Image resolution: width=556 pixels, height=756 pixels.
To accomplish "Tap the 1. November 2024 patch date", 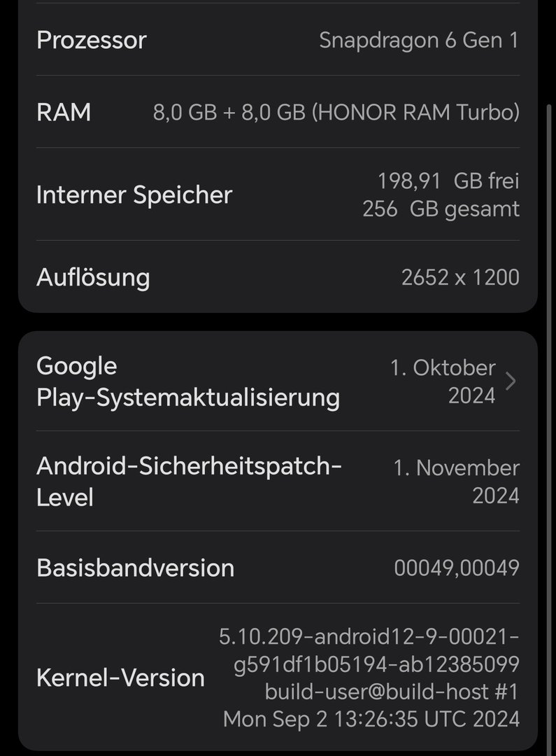I will pos(456,482).
